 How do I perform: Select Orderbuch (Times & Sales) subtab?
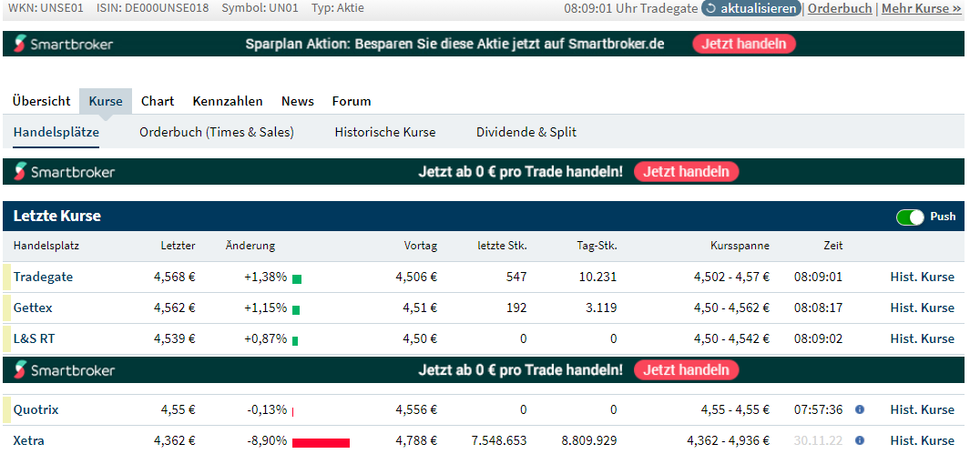tap(217, 132)
